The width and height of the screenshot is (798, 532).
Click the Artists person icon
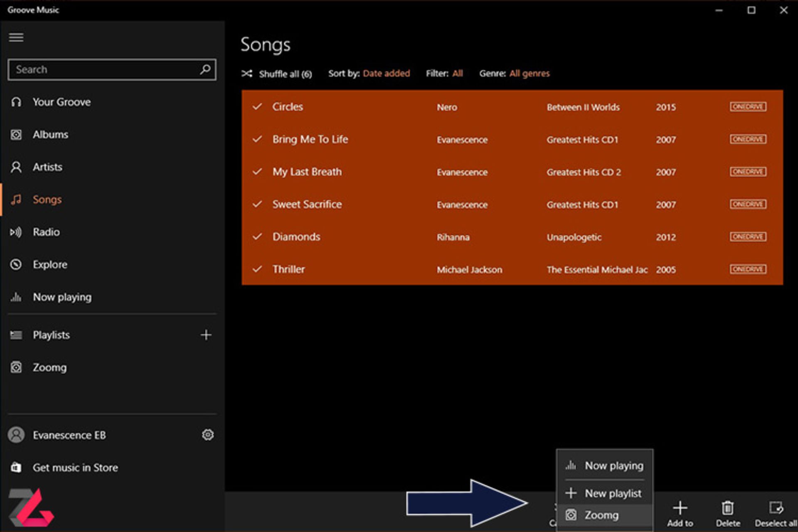(16, 167)
